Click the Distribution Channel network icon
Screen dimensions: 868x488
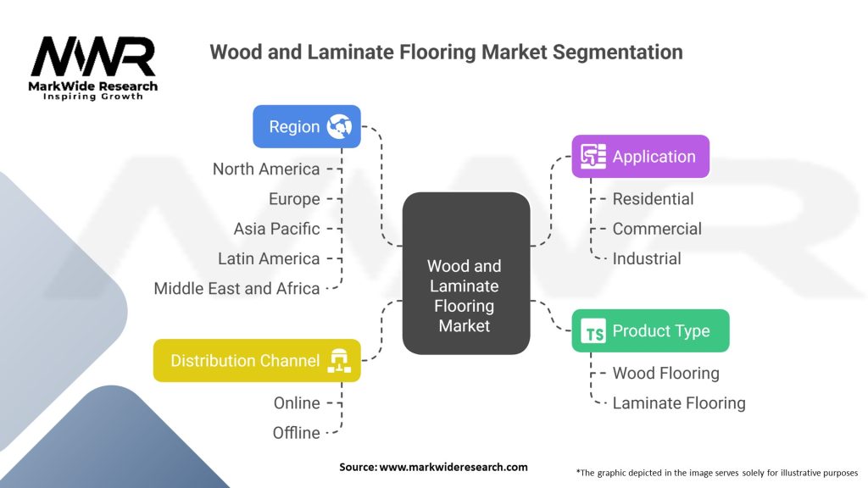339,361
